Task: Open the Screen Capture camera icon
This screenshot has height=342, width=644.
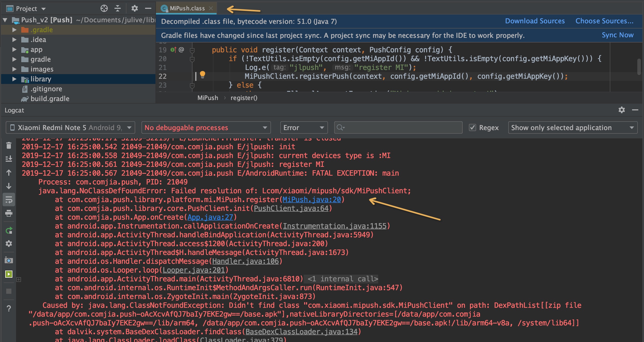Action: pyautogui.click(x=9, y=260)
